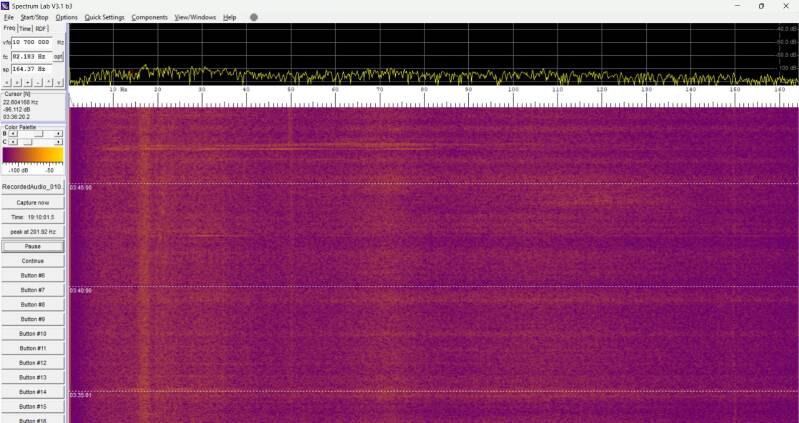Viewport: 799px width, 423px height.
Task: Click the Pause button
Action: [33, 246]
